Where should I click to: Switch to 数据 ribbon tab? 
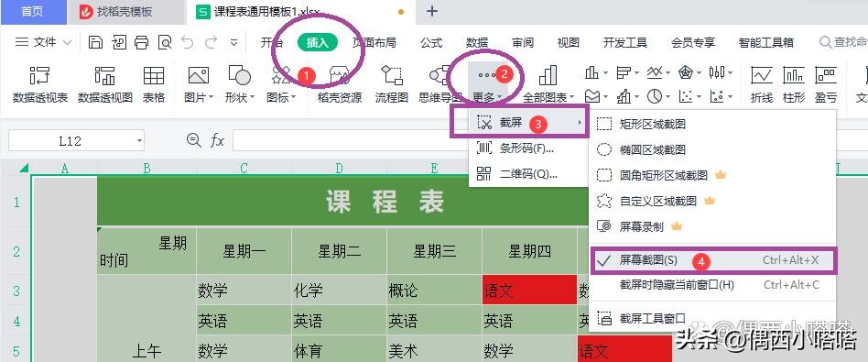click(x=477, y=43)
